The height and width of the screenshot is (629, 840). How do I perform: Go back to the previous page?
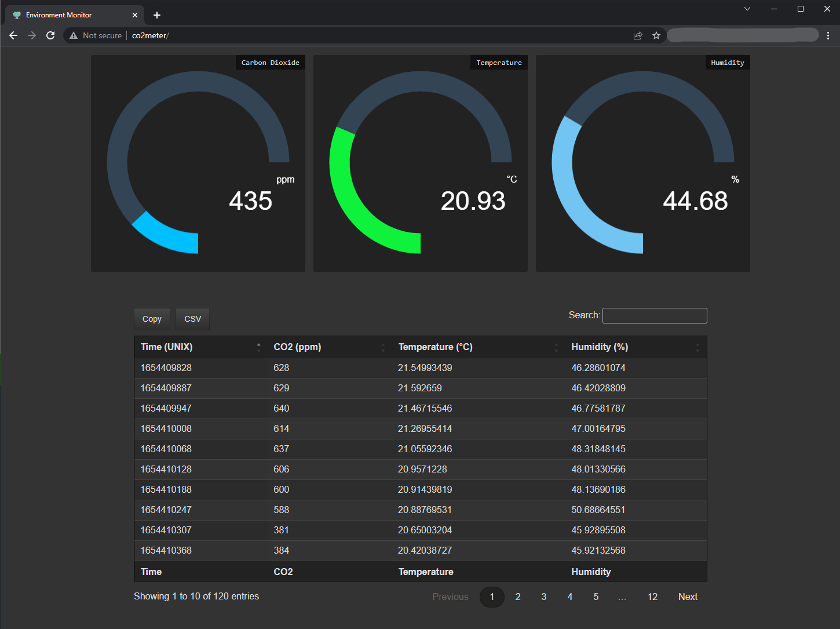13,35
